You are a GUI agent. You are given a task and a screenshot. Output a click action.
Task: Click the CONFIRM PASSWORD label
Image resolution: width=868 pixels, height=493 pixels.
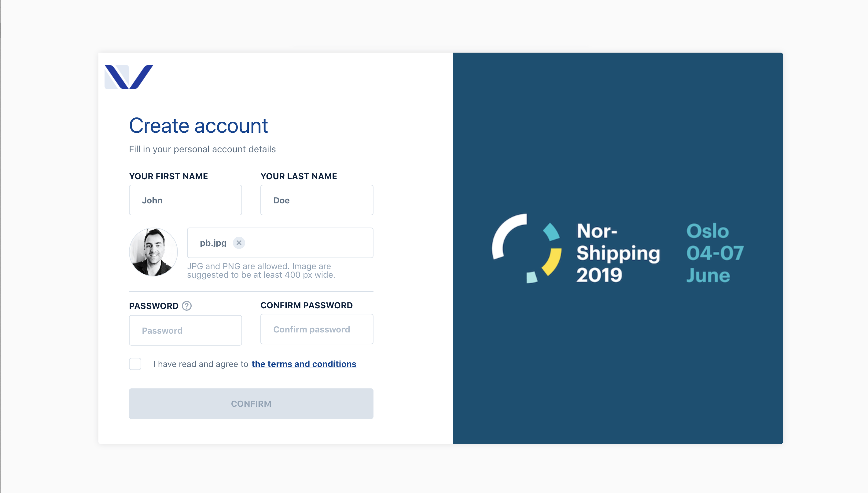[307, 305]
